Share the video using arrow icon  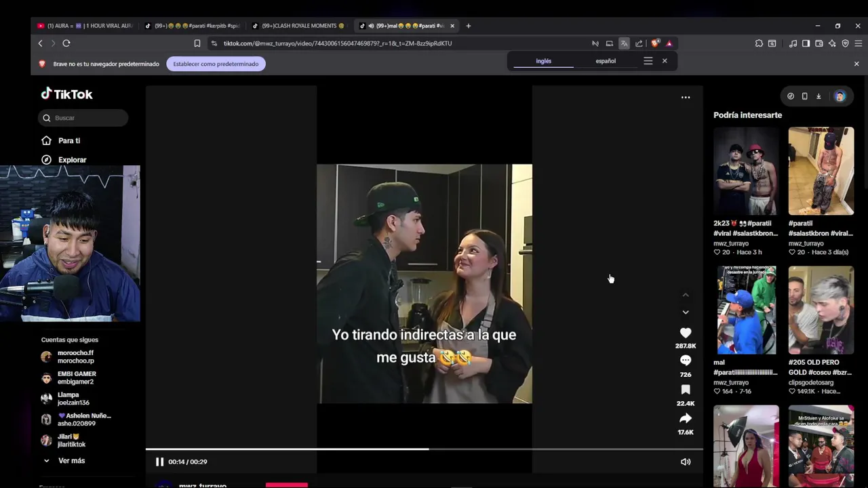pos(686,418)
